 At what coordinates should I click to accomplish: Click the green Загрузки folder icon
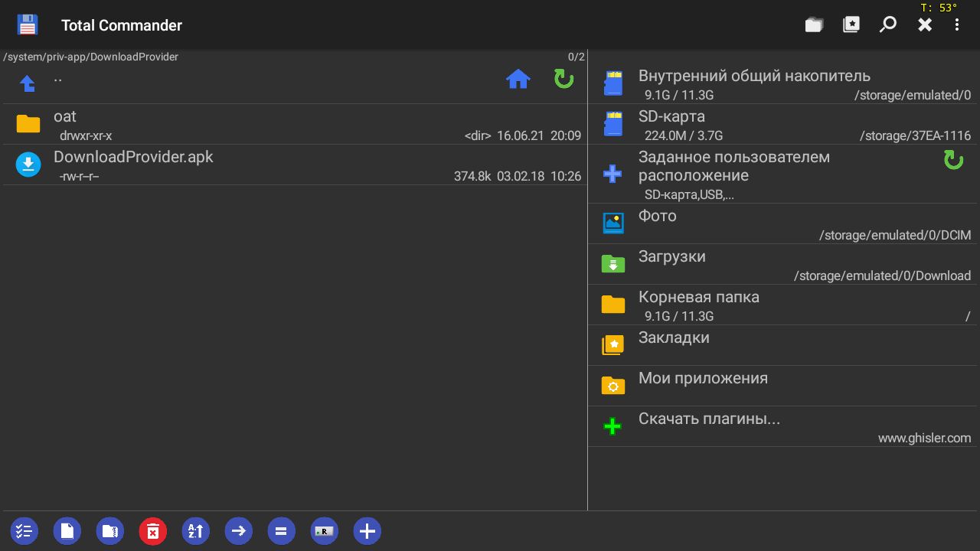613,264
